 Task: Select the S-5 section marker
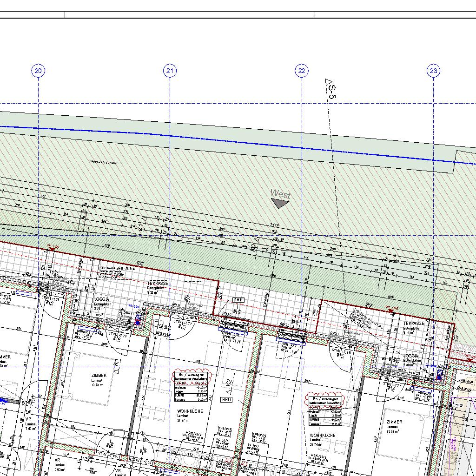pos(330,88)
